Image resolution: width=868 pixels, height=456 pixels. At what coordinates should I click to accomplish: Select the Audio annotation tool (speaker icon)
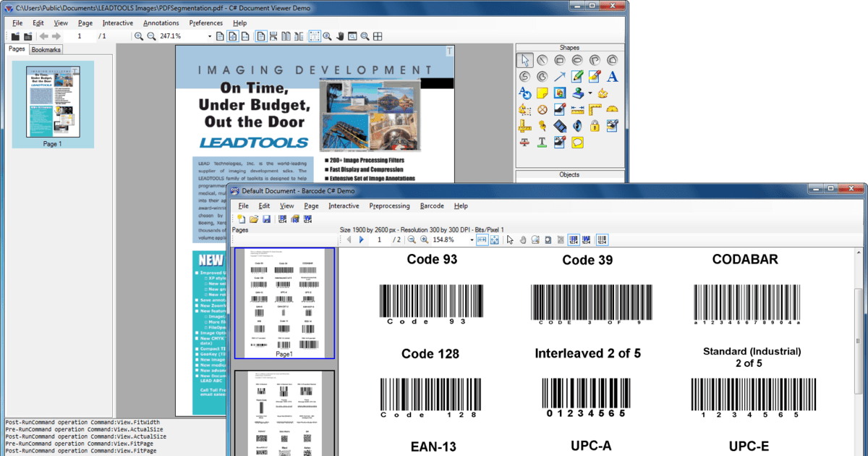[x=576, y=124]
